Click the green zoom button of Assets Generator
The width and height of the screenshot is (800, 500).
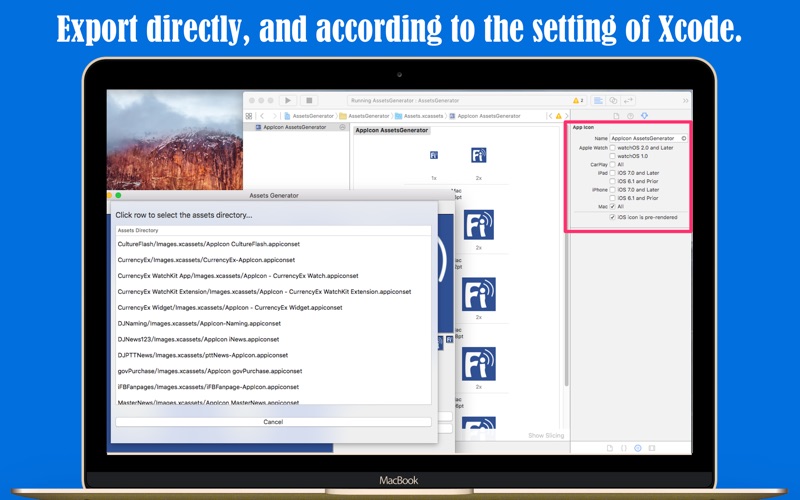coord(118,195)
